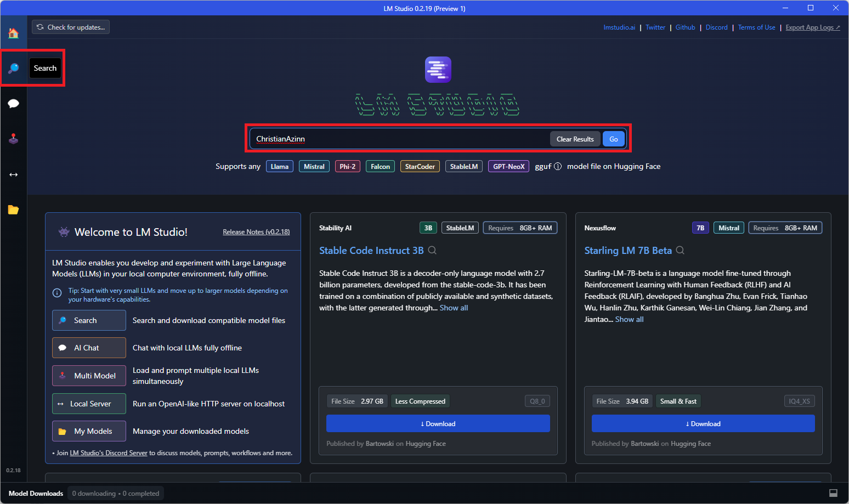Expand Starling LM description with Show all
849x504 pixels.
tap(629, 320)
